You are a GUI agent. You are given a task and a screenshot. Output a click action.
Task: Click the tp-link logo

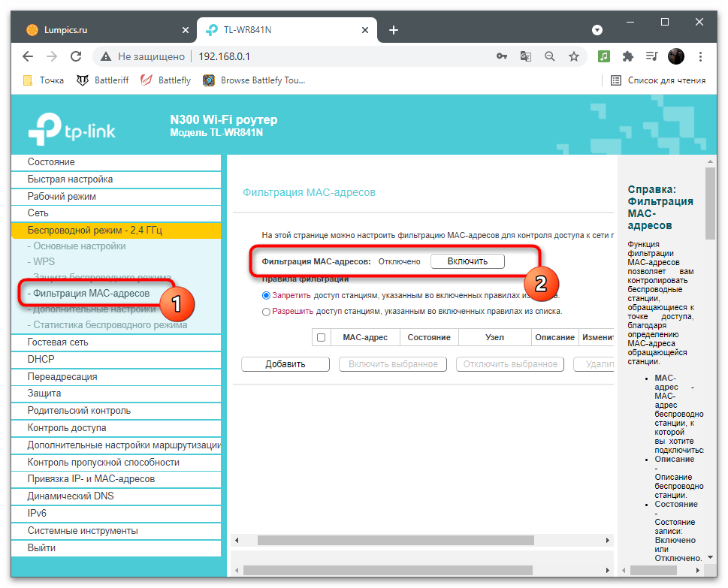(x=71, y=129)
